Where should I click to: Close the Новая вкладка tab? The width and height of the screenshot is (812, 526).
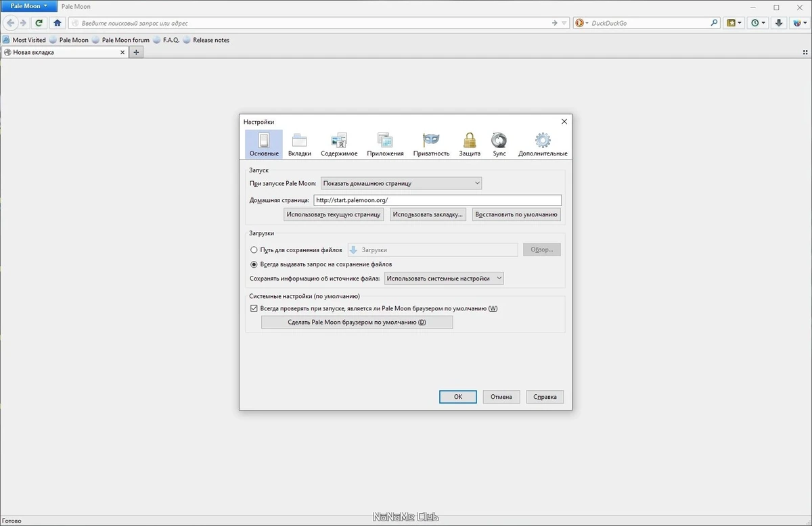click(x=122, y=52)
